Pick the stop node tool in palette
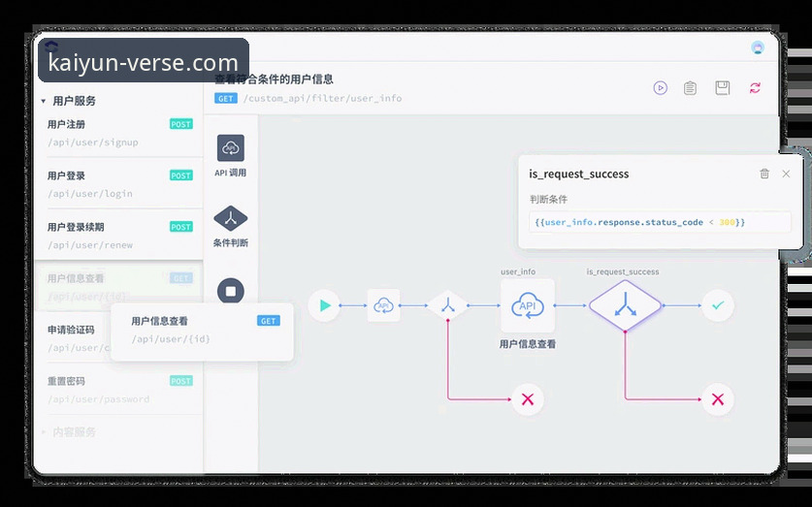 pos(231,291)
